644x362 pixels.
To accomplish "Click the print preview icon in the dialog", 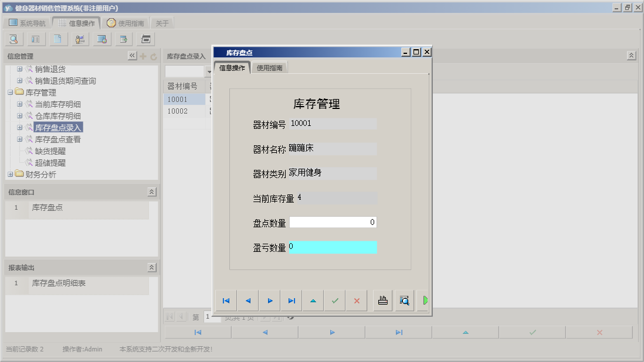I will point(404,300).
